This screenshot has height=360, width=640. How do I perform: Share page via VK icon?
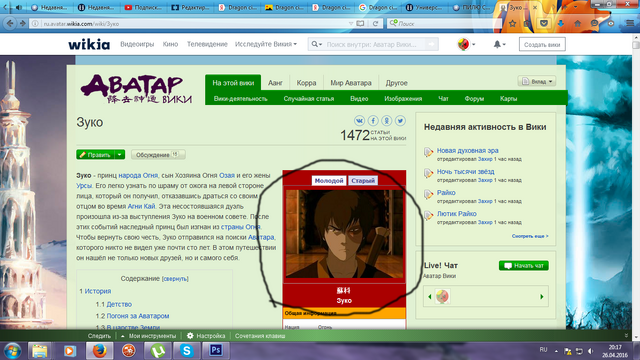tap(359, 121)
